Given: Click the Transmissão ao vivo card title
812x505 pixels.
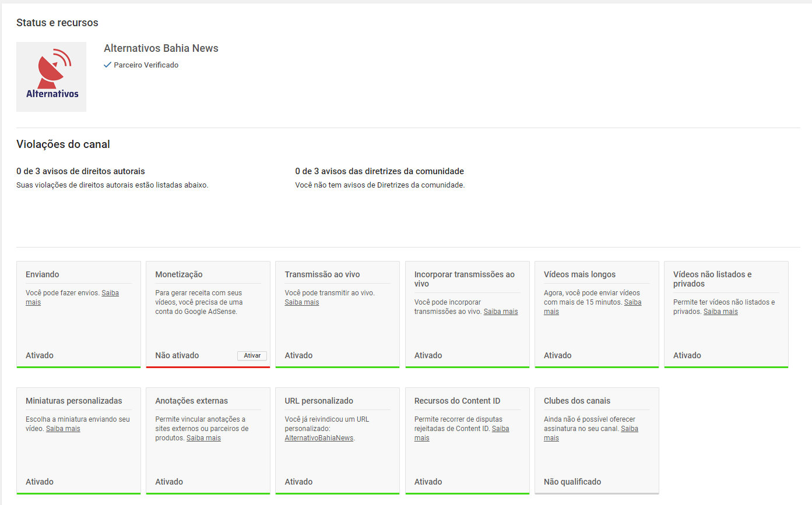Looking at the screenshot, I should click(322, 274).
